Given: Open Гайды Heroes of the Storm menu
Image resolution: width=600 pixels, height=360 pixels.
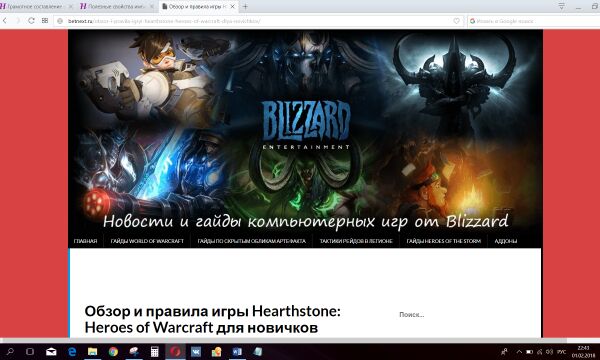Looking at the screenshot, I should pyautogui.click(x=443, y=241).
